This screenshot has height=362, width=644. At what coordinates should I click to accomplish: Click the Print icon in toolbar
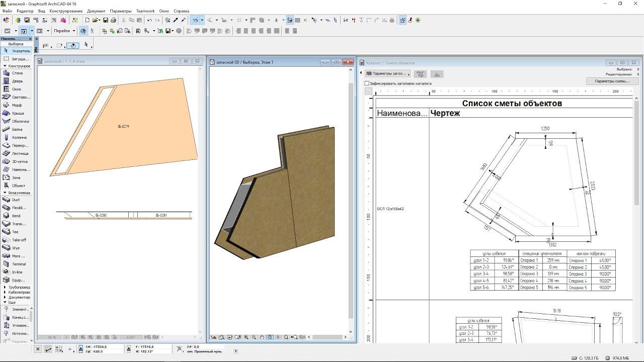pos(113,20)
